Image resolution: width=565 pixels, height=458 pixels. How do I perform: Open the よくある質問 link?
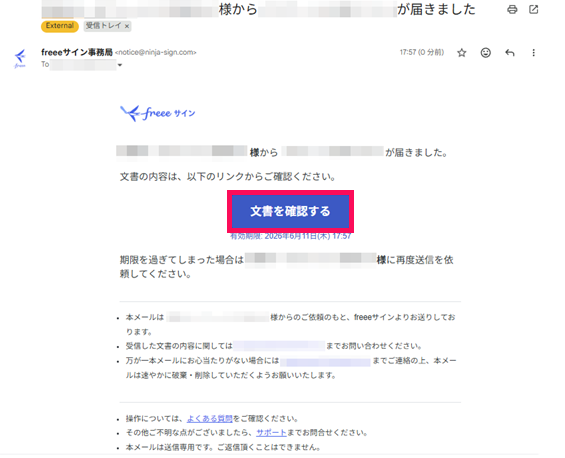tap(210, 419)
